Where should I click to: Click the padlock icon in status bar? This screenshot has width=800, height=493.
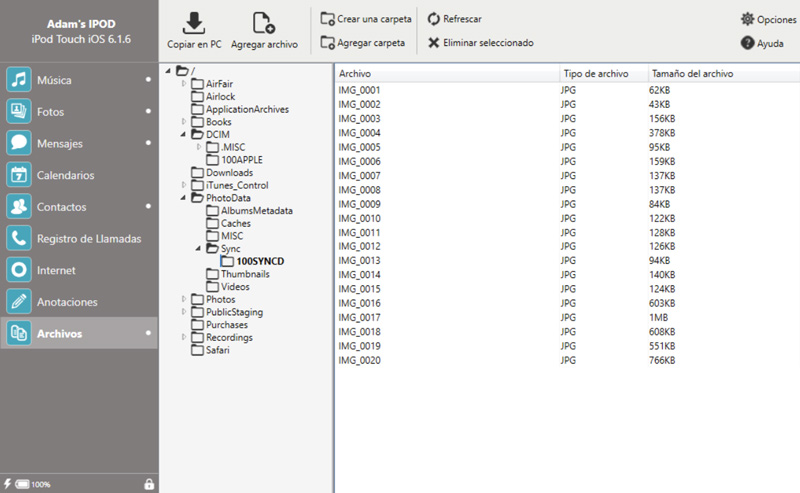tap(149, 484)
